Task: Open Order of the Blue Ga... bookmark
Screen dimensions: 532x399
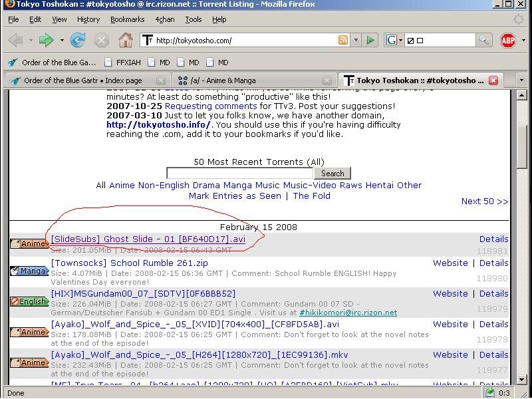Action: [52, 63]
